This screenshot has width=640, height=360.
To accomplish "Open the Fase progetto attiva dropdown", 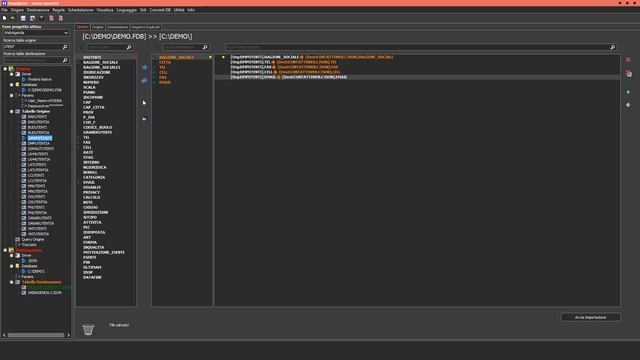I will tap(36, 33).
